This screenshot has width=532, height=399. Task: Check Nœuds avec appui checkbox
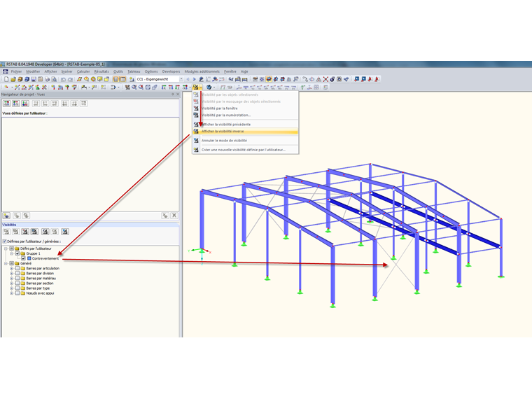pos(17,293)
